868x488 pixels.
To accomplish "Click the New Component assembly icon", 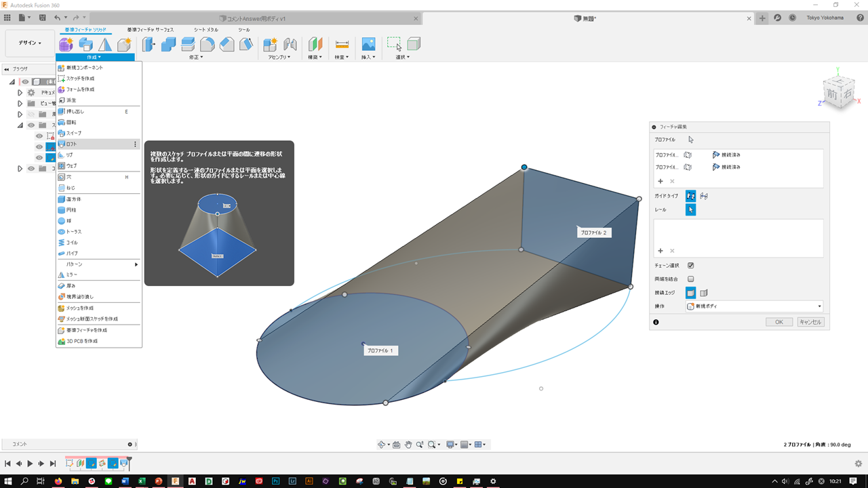I will pyautogui.click(x=270, y=45).
